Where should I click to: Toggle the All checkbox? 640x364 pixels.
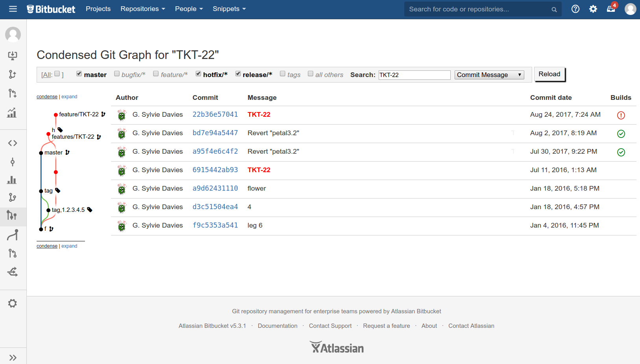[57, 74]
